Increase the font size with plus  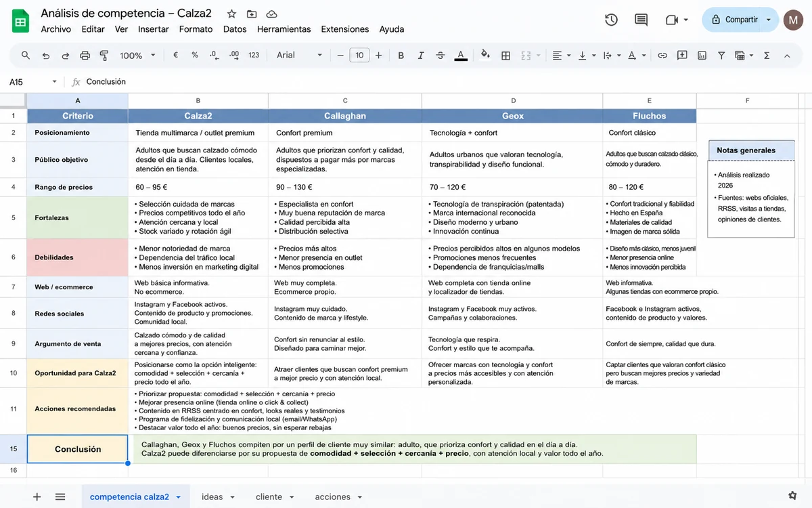coord(378,56)
